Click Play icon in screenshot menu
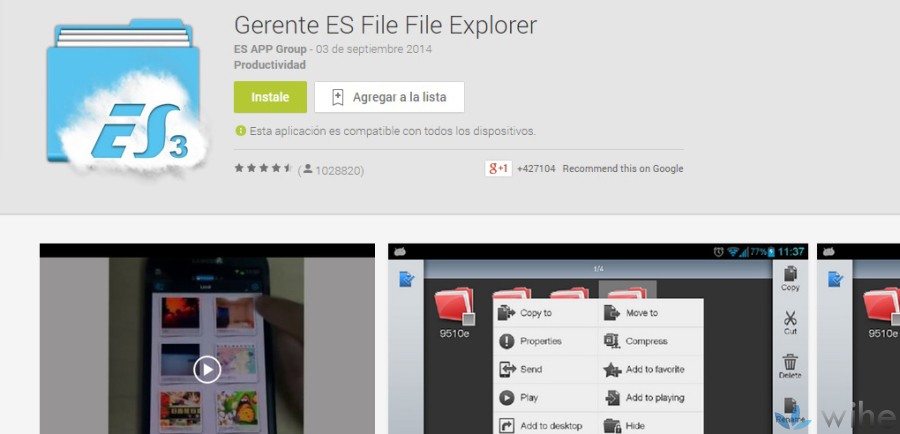 [x=507, y=397]
